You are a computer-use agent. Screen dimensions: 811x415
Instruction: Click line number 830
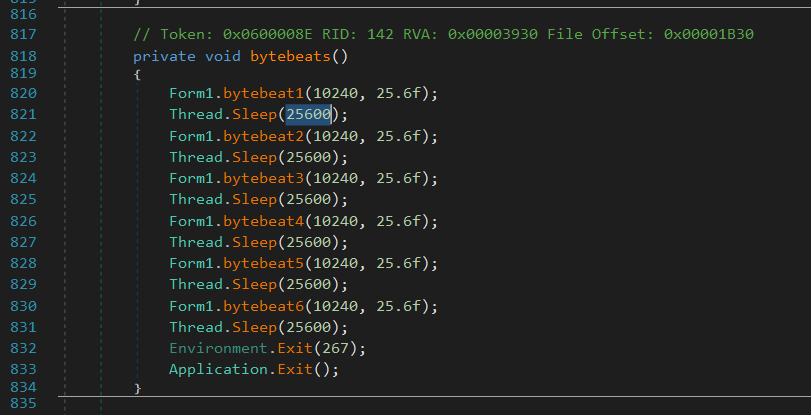click(x=23, y=307)
